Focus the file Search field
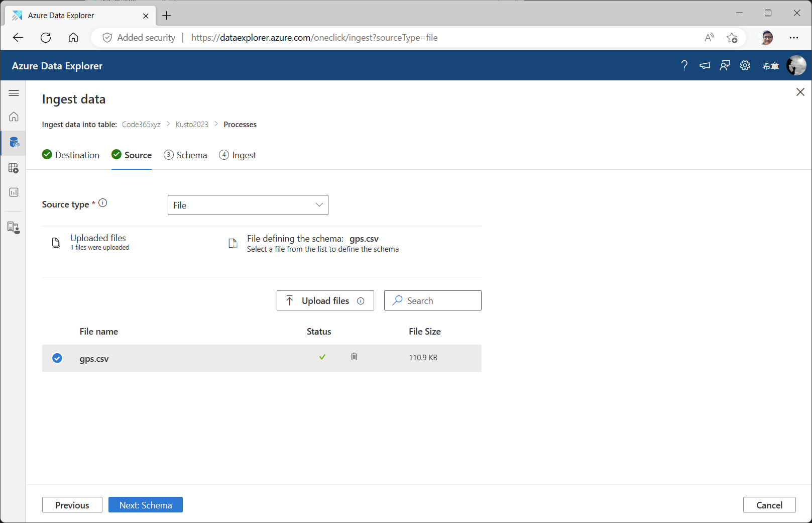The image size is (812, 523). [433, 300]
